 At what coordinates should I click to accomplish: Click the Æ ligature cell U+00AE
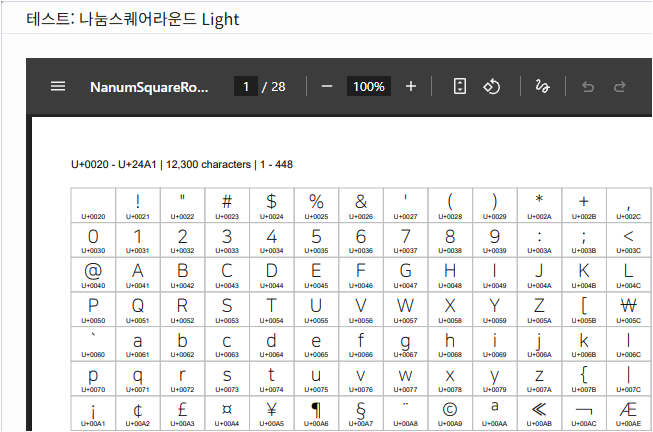[629, 413]
